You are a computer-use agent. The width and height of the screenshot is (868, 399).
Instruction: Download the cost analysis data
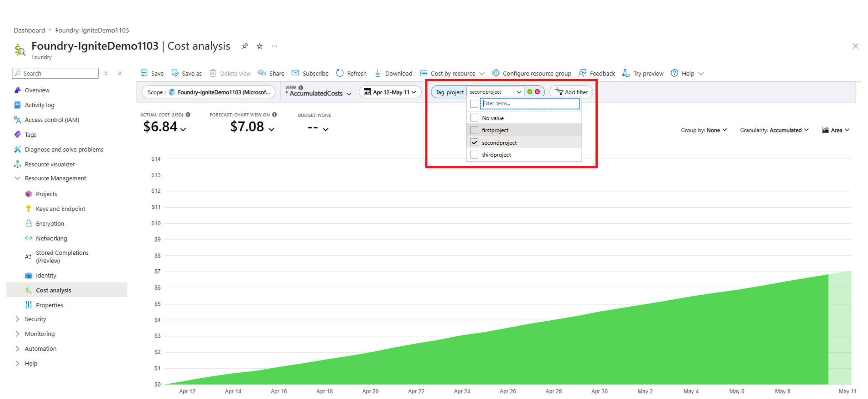(x=394, y=73)
